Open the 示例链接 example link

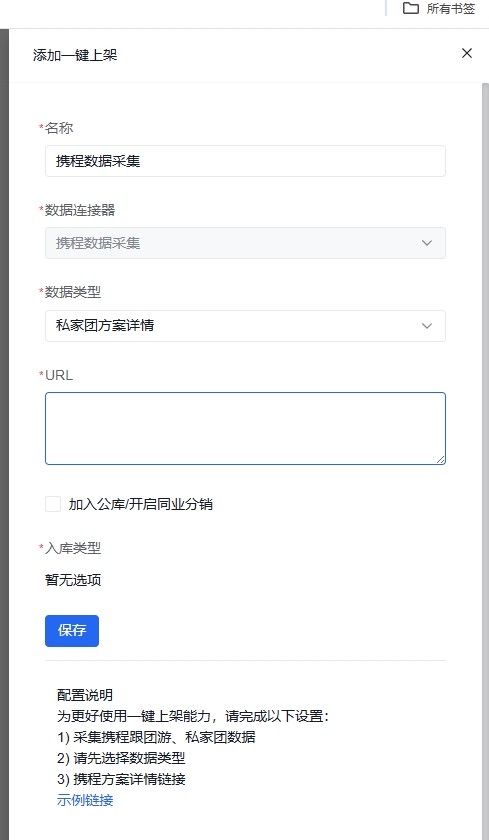click(x=85, y=801)
